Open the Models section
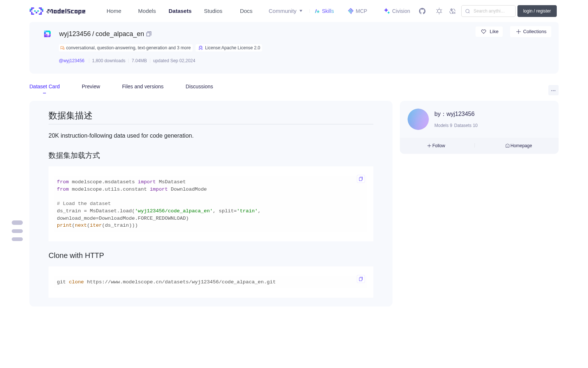Screen dimensions: 588x368 (x=147, y=11)
